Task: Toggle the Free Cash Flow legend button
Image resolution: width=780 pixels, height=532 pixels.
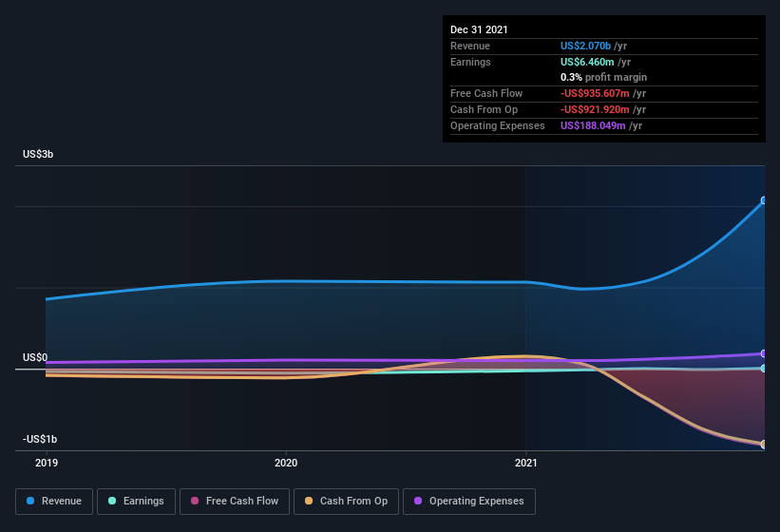Action: point(235,502)
